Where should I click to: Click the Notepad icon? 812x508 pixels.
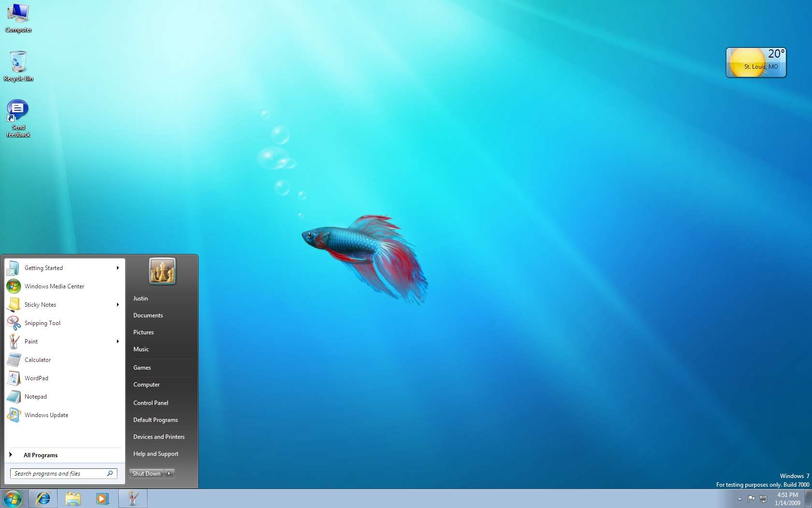pos(14,397)
